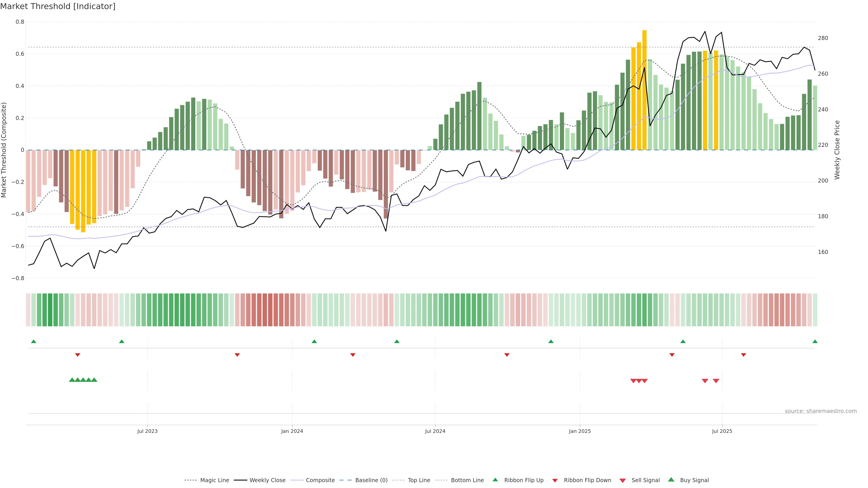Click the ribbon flip down marker after Jul 2025
868x488 pixels.
click(x=743, y=355)
